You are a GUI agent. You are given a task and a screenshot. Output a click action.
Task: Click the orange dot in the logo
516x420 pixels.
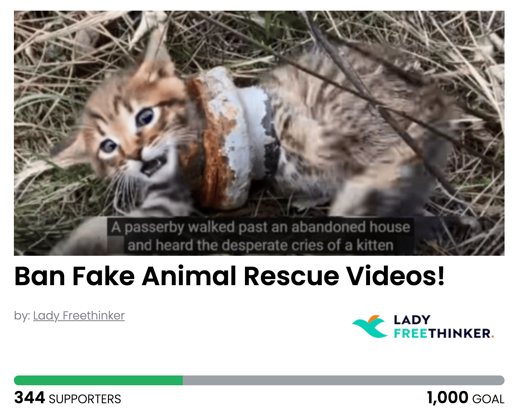(492, 337)
